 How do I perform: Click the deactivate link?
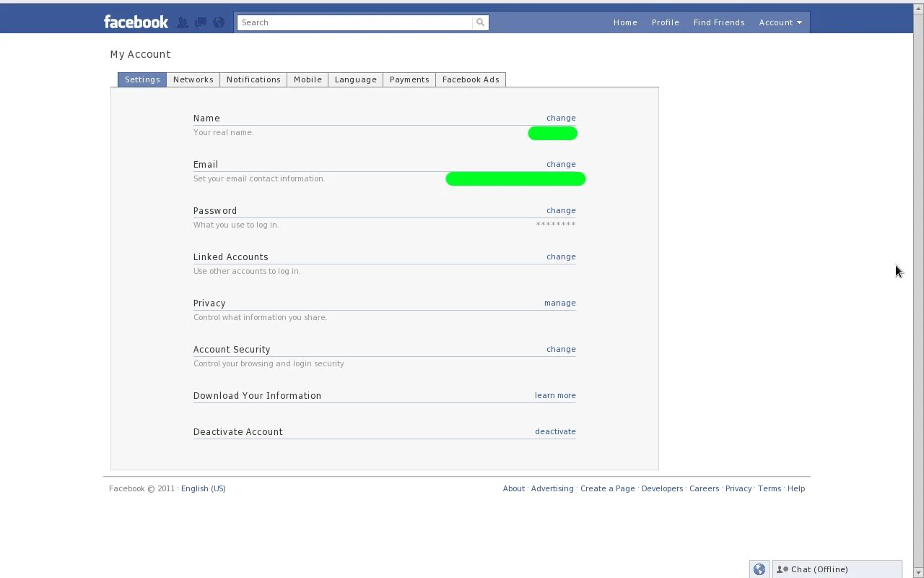pyautogui.click(x=555, y=431)
